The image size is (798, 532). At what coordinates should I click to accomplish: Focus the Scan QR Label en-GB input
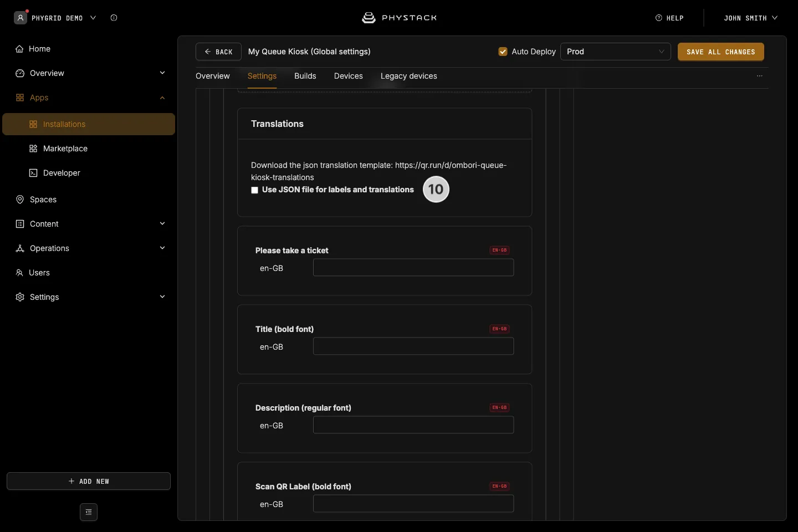(413, 504)
